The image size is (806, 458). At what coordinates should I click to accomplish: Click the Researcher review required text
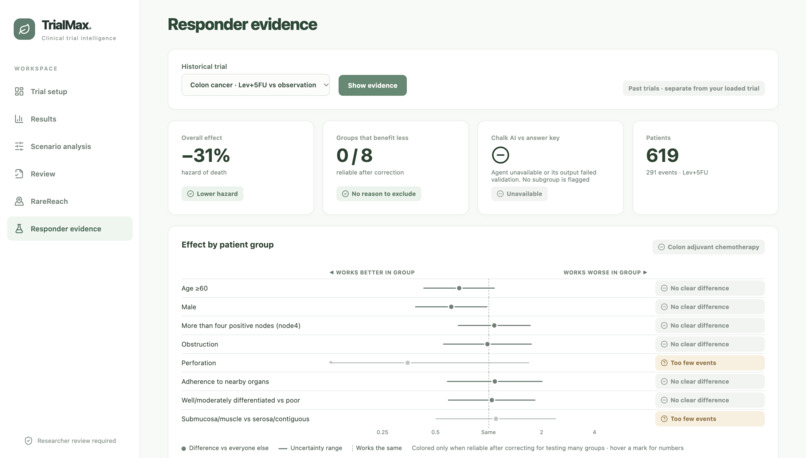click(77, 441)
